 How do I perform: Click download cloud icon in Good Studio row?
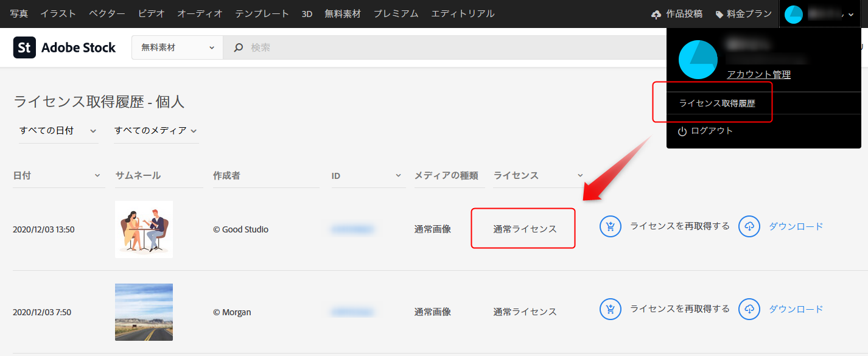tap(749, 226)
